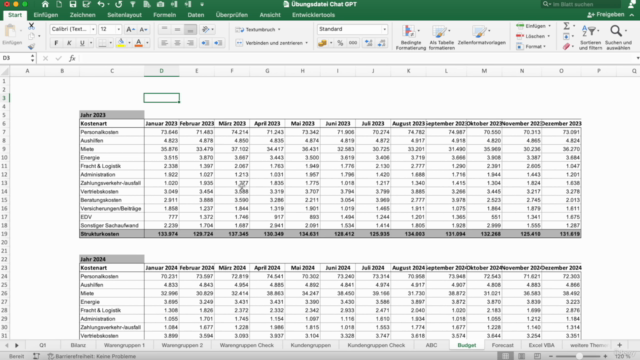This screenshot has width=640, height=360.
Task: Open the Einfügen ribbon tab
Action: click(x=46, y=15)
